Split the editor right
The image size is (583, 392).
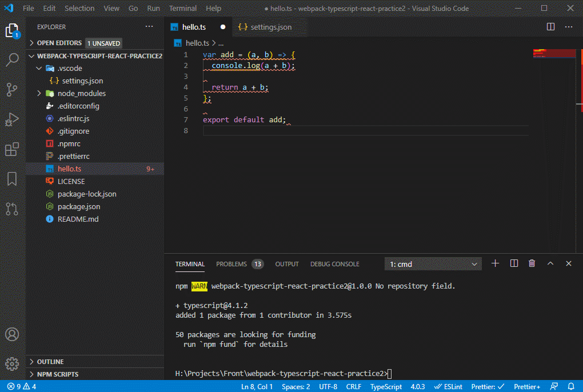550,27
